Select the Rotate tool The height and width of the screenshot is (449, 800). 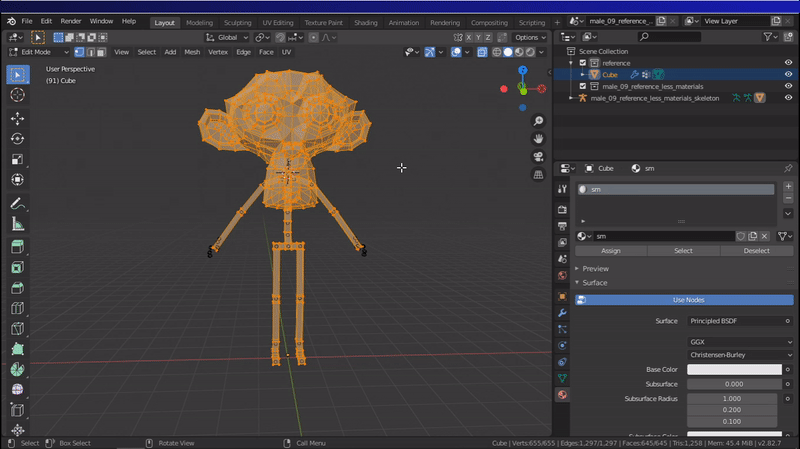coord(17,139)
